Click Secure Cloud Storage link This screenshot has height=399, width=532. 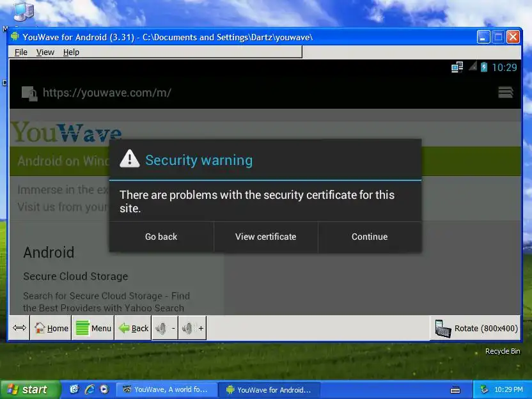tap(75, 276)
